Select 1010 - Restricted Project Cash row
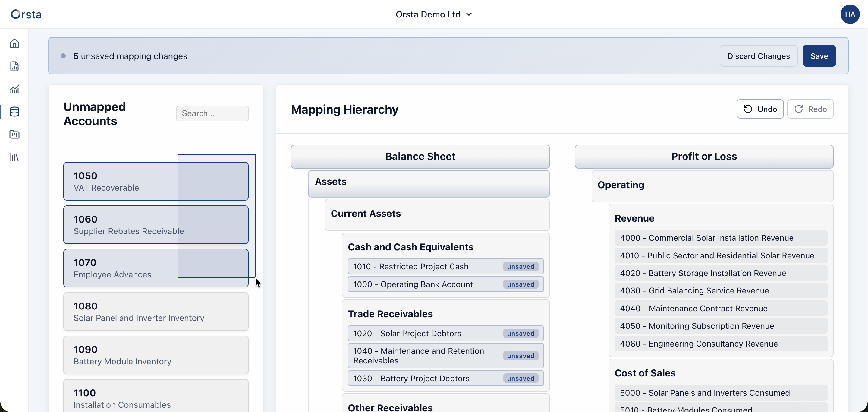The height and width of the screenshot is (412, 868). (x=445, y=266)
